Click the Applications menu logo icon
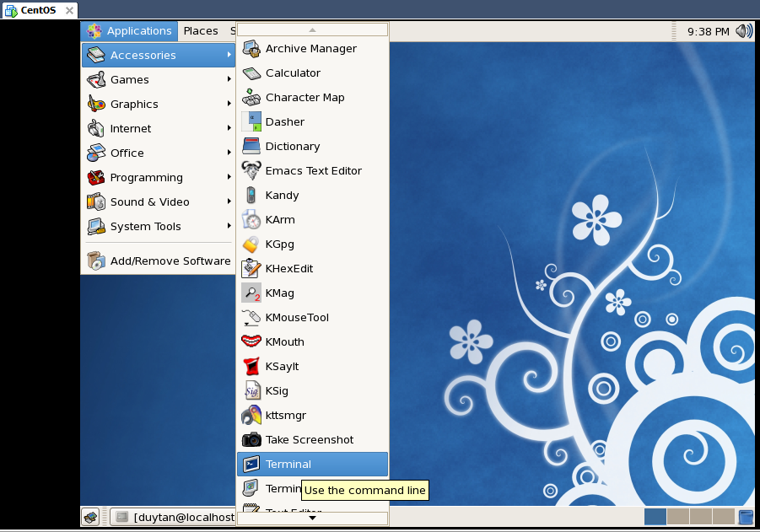The image size is (760, 532). [94, 31]
